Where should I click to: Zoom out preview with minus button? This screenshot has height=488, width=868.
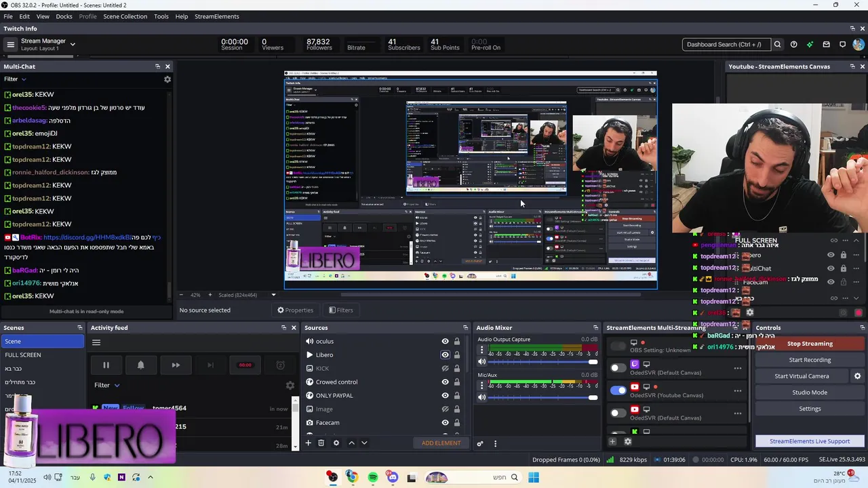(x=181, y=295)
